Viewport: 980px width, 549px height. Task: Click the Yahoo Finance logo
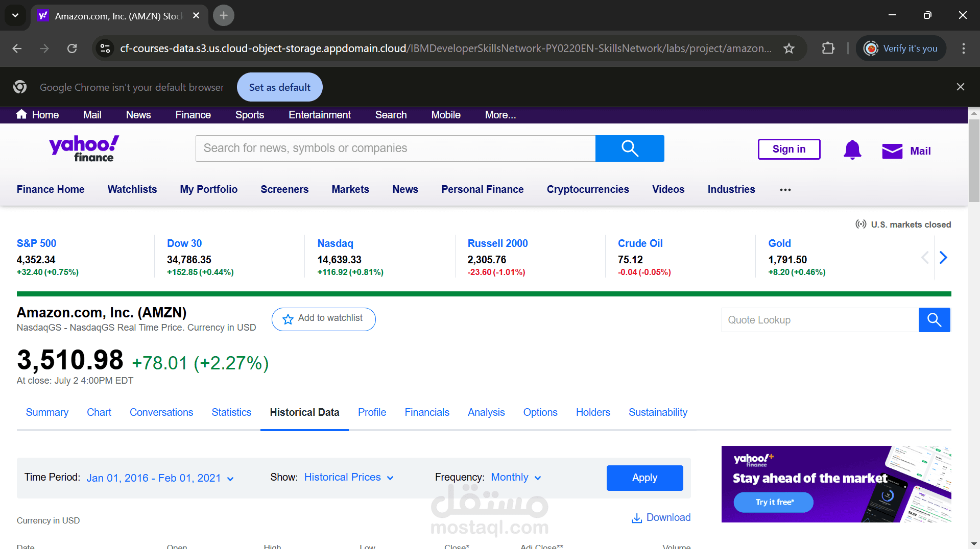[x=84, y=148]
